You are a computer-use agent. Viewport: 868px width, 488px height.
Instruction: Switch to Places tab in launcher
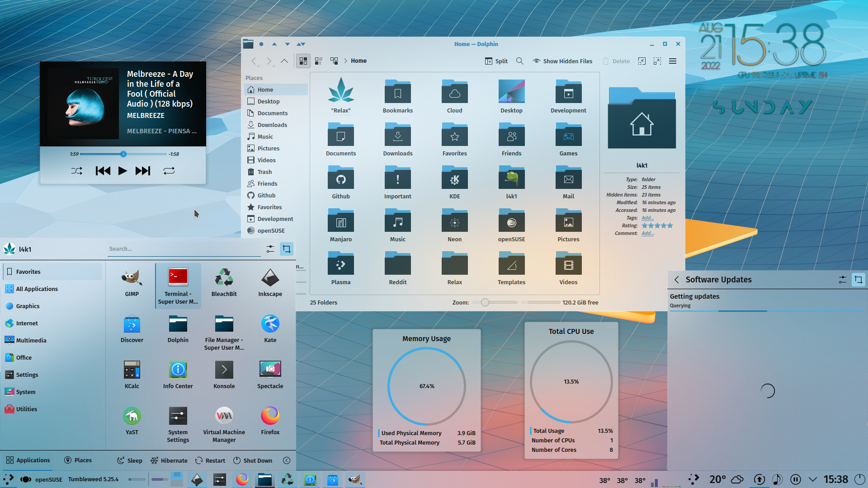(x=78, y=460)
